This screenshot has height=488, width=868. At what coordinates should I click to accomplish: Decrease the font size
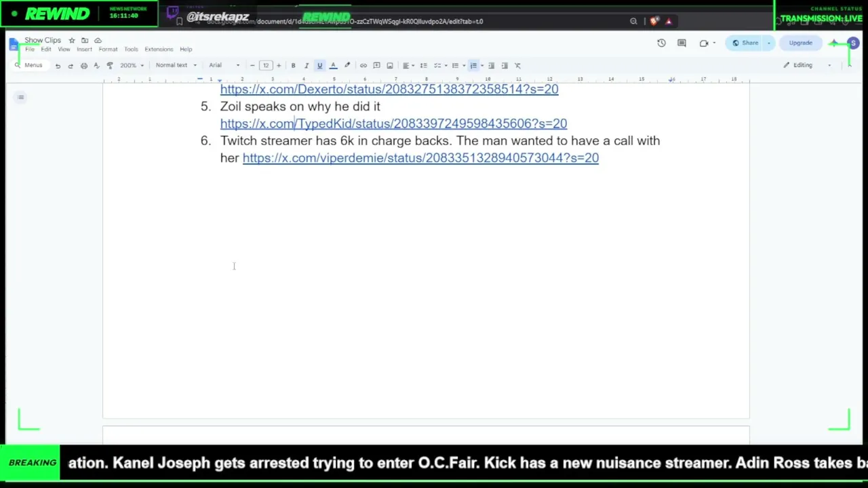pos(252,66)
